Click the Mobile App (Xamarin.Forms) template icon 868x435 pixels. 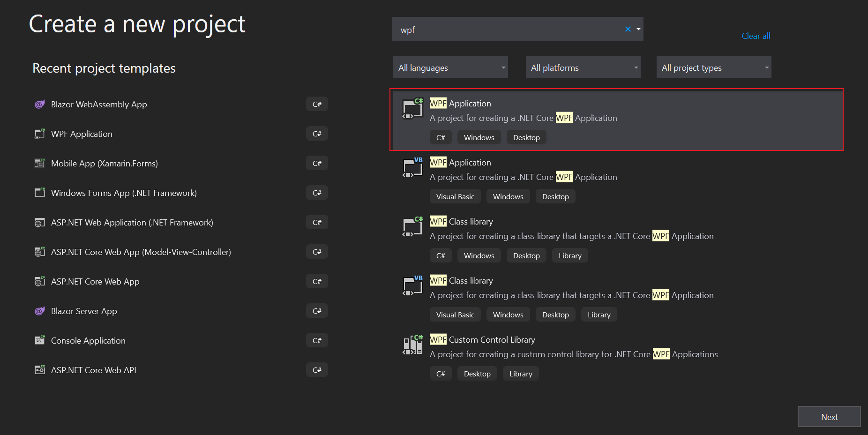[x=40, y=163]
